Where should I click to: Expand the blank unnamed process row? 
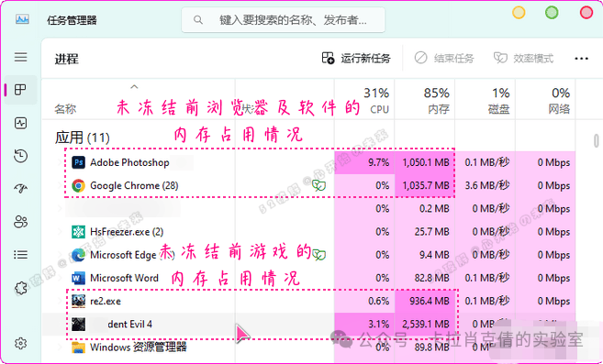(60, 209)
